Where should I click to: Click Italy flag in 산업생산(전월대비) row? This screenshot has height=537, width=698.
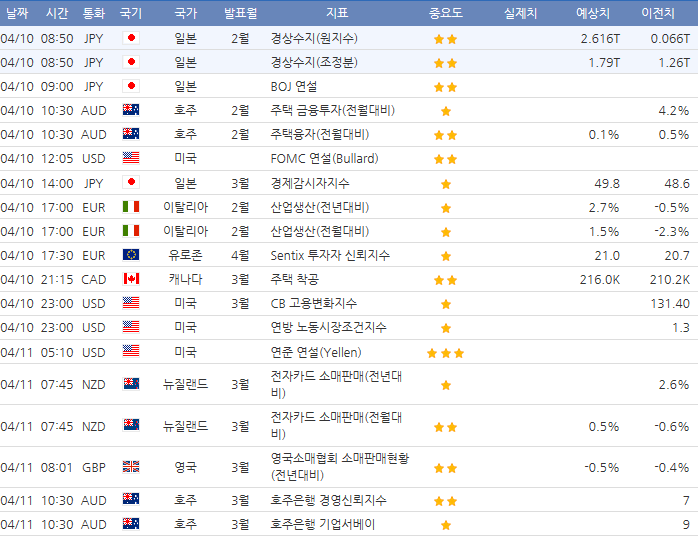131,231
